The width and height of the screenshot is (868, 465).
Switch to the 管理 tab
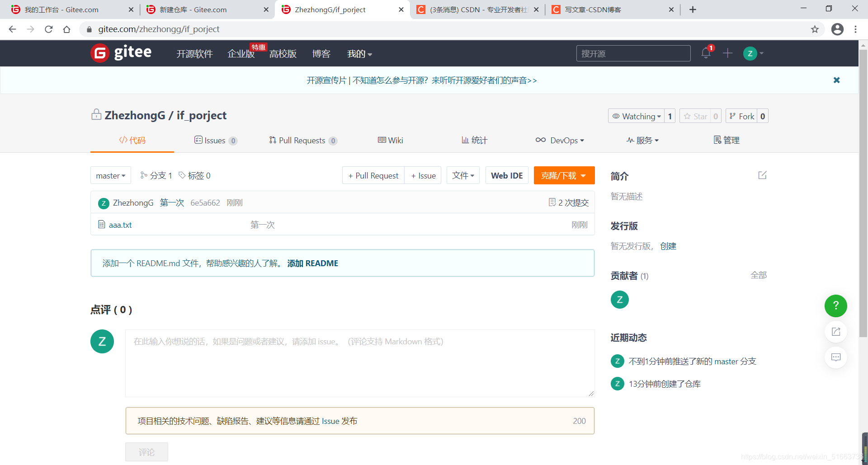[x=726, y=140]
